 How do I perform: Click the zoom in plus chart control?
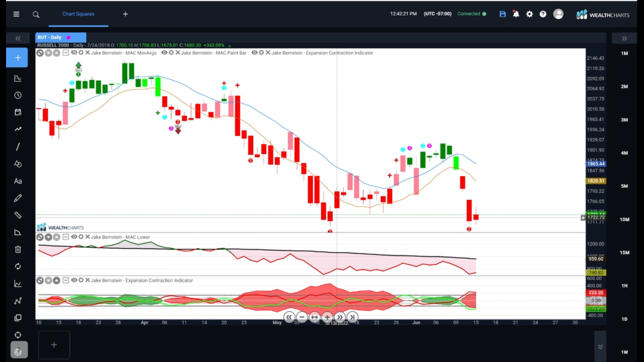(327, 317)
